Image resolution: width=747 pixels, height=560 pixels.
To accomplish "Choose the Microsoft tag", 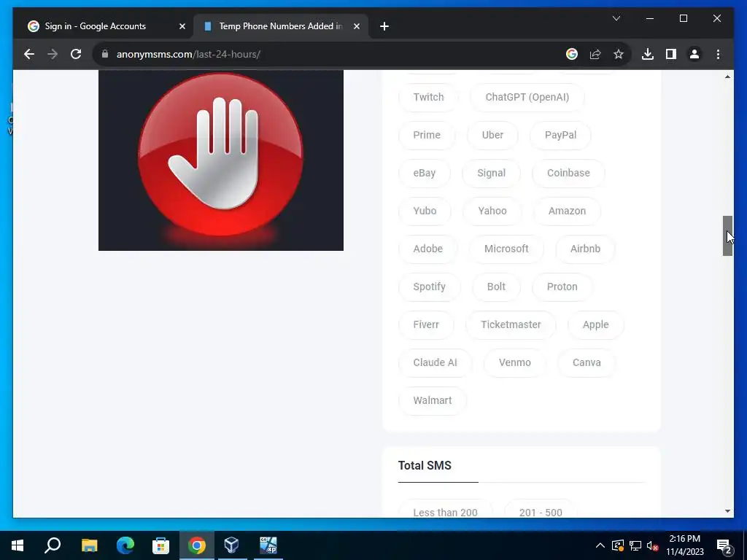I will [506, 249].
